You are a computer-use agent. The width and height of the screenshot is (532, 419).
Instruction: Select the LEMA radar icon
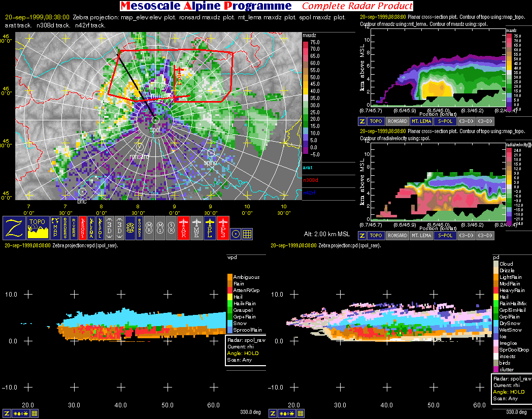point(91,228)
